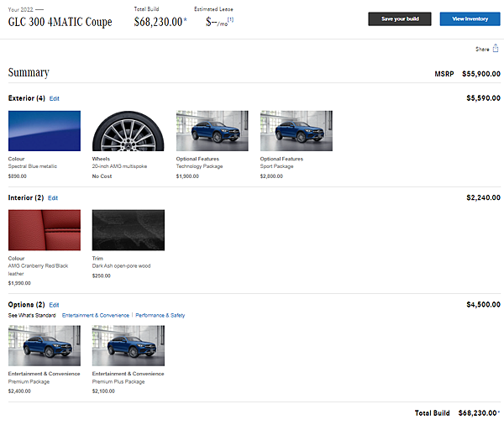Click the Share text label
504x425 pixels.
pos(482,50)
